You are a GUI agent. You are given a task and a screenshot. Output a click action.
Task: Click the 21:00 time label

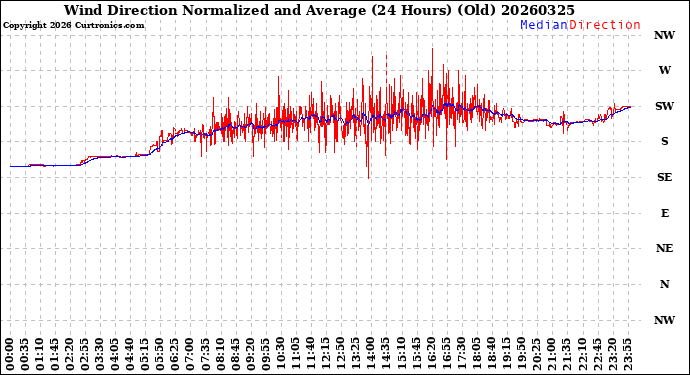tap(552, 354)
